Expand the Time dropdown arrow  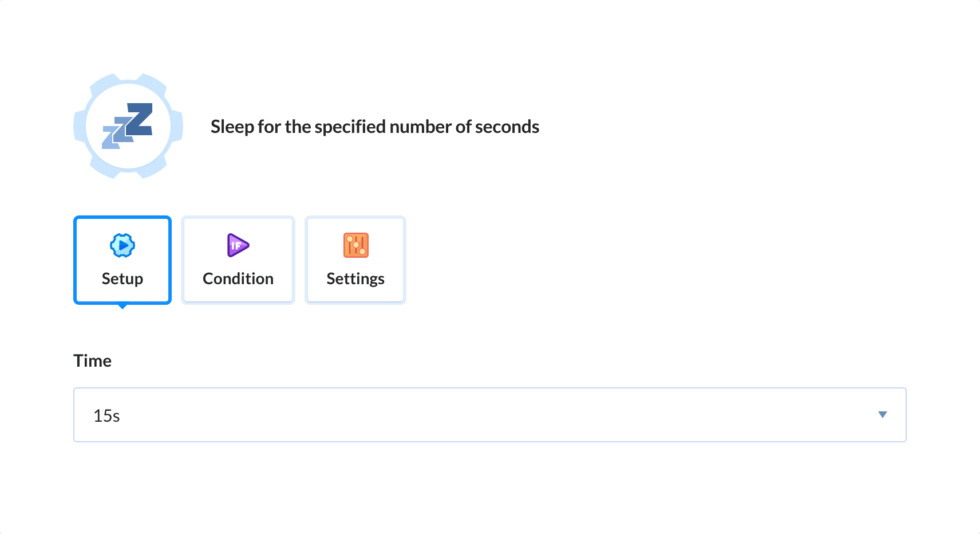pyautogui.click(x=882, y=415)
